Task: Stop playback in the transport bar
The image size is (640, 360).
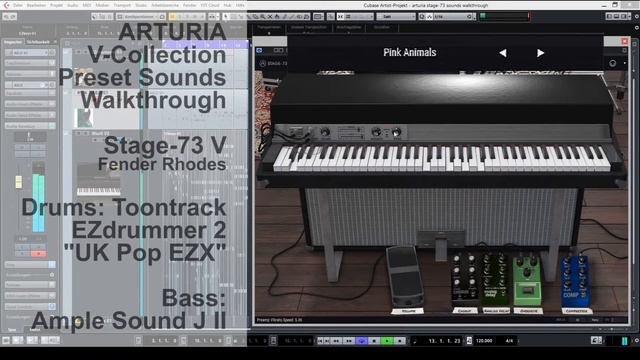Action: (374, 341)
